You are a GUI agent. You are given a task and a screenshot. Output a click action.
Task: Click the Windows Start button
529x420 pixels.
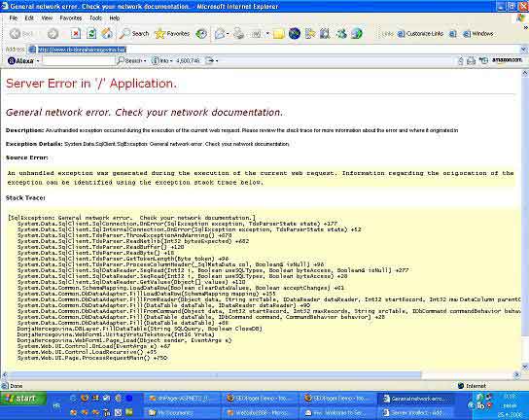click(x=23, y=399)
